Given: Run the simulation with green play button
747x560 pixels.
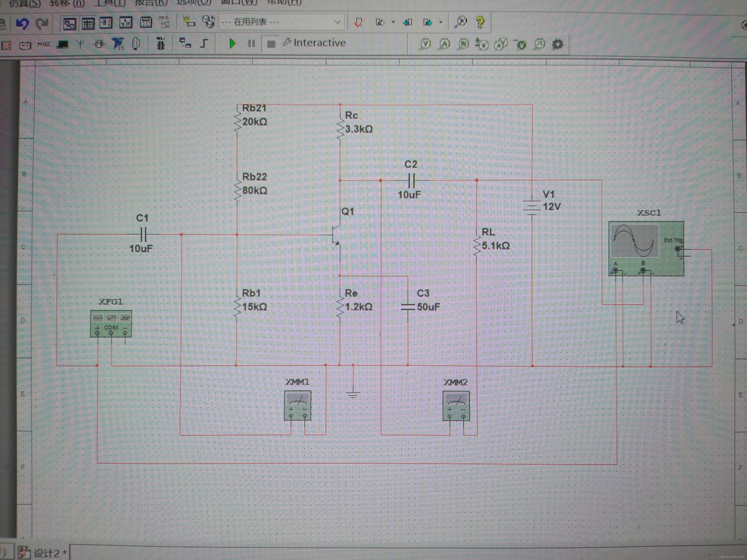Looking at the screenshot, I should [232, 44].
